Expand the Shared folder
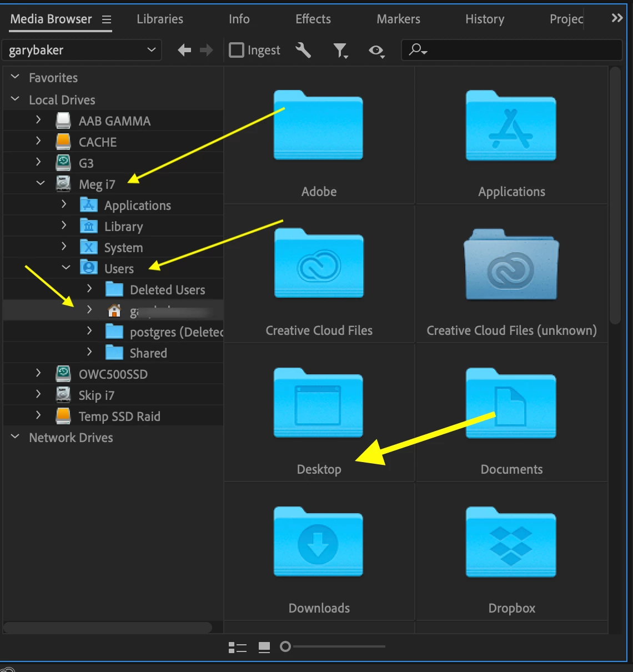Viewport: 633px width, 672px height. [x=89, y=352]
